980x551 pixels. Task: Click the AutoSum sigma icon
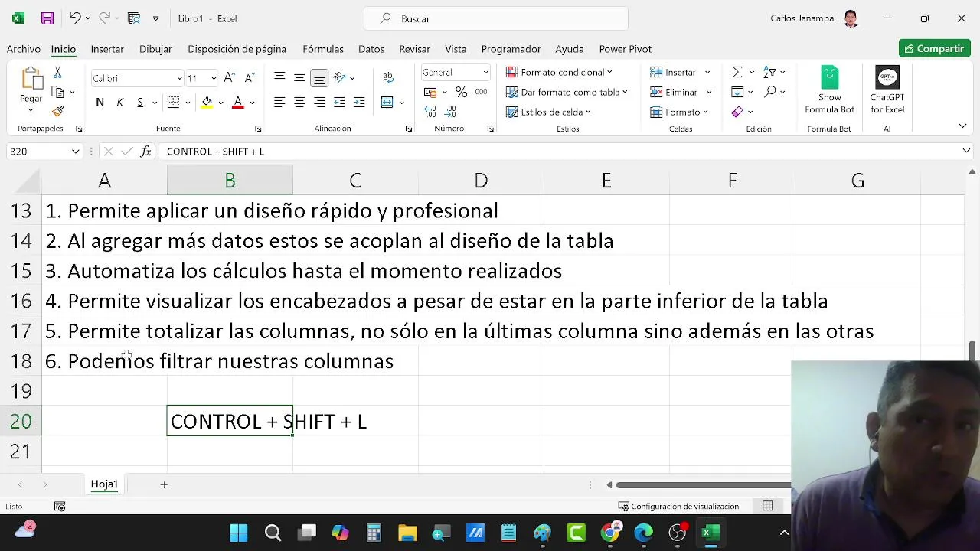(x=737, y=72)
